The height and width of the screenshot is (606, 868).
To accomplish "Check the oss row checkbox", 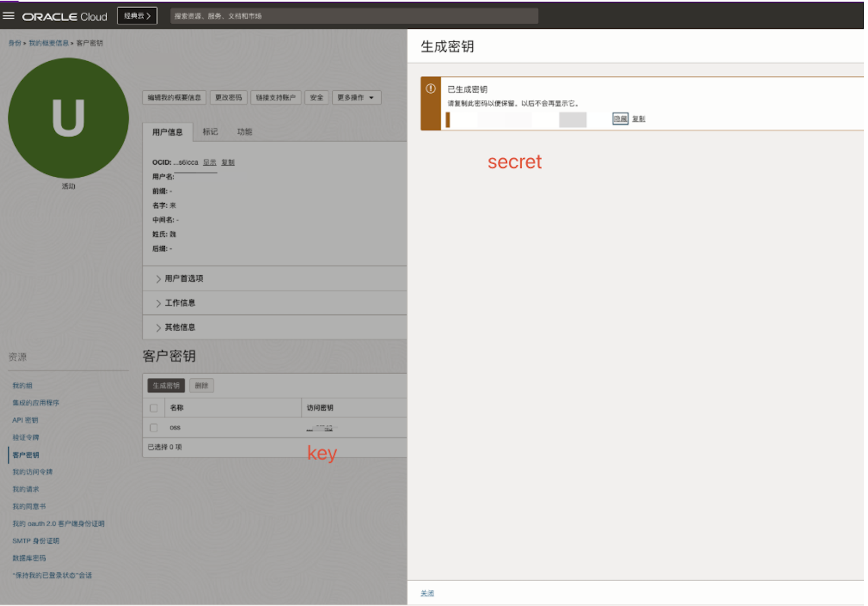I will pos(153,428).
